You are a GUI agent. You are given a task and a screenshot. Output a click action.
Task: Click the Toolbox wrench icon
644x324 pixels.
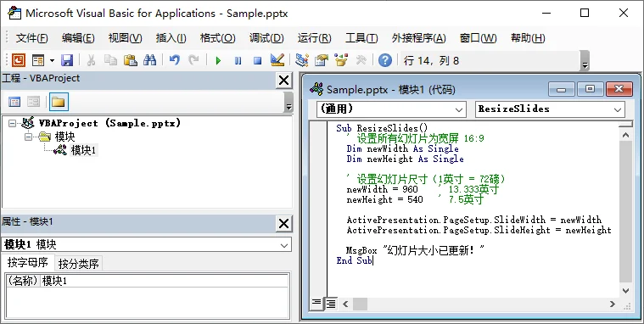pyautogui.click(x=361, y=60)
